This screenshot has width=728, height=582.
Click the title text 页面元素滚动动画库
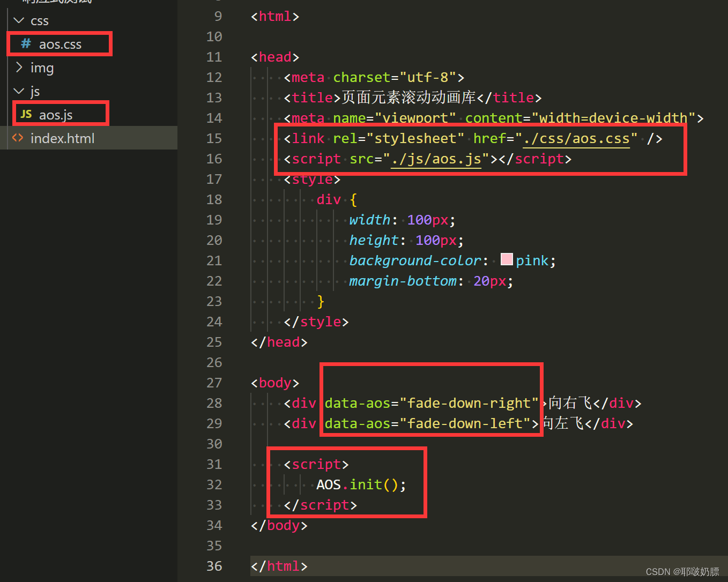coord(407,98)
